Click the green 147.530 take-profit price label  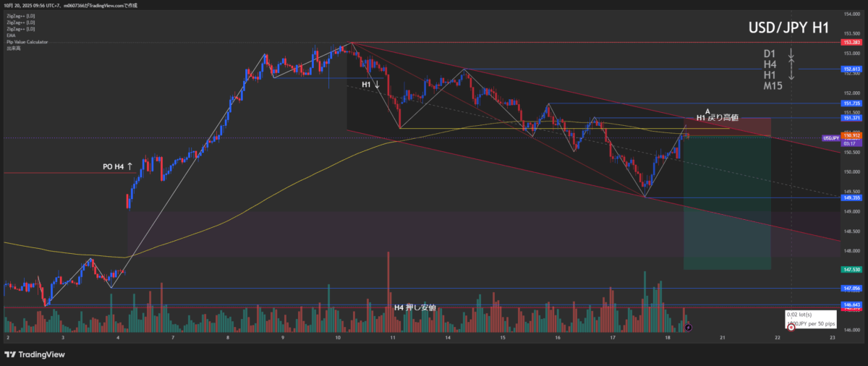tap(850, 268)
